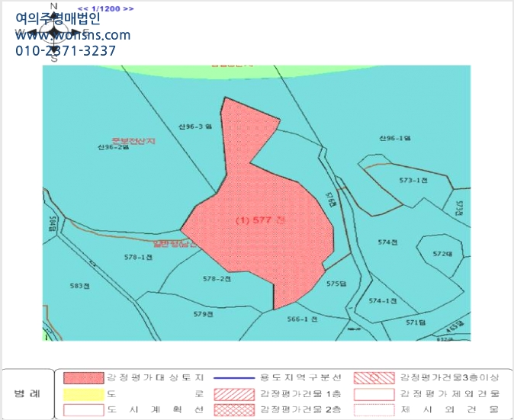
Task: Click the 제시외건물 legend text
Action: [449, 409]
